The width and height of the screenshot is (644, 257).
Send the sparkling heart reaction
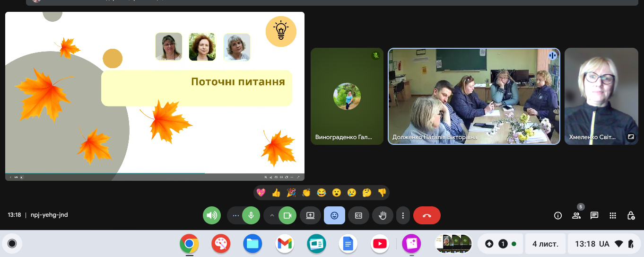pyautogui.click(x=261, y=193)
